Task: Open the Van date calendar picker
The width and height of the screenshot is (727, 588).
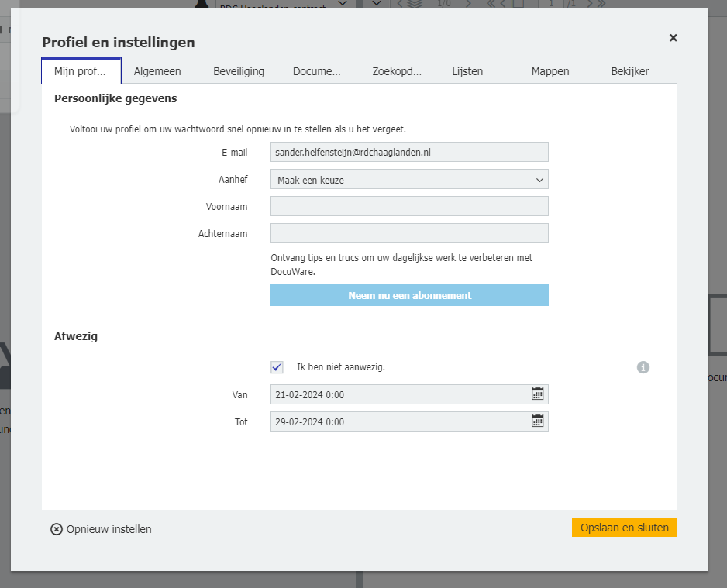Action: (x=538, y=394)
